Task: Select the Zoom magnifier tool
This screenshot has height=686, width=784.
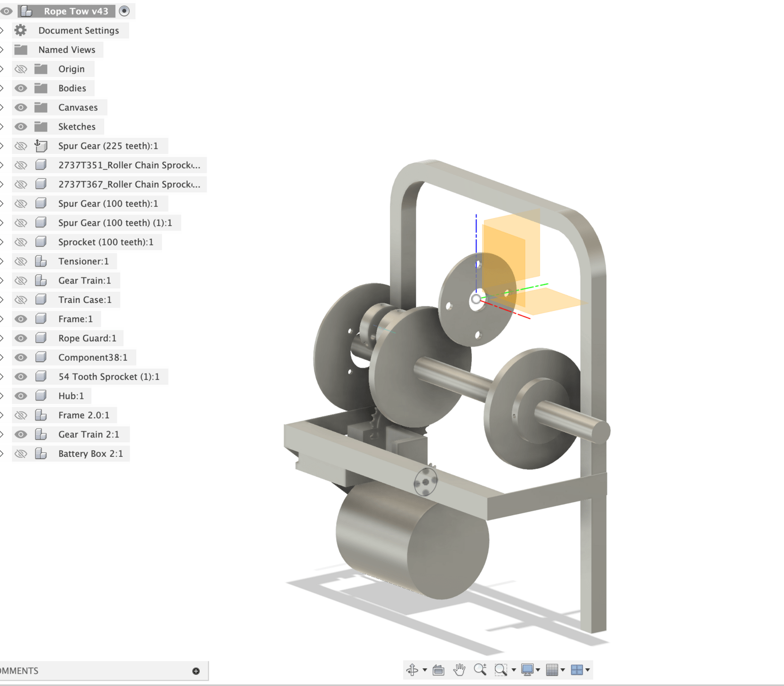Action: click(480, 670)
